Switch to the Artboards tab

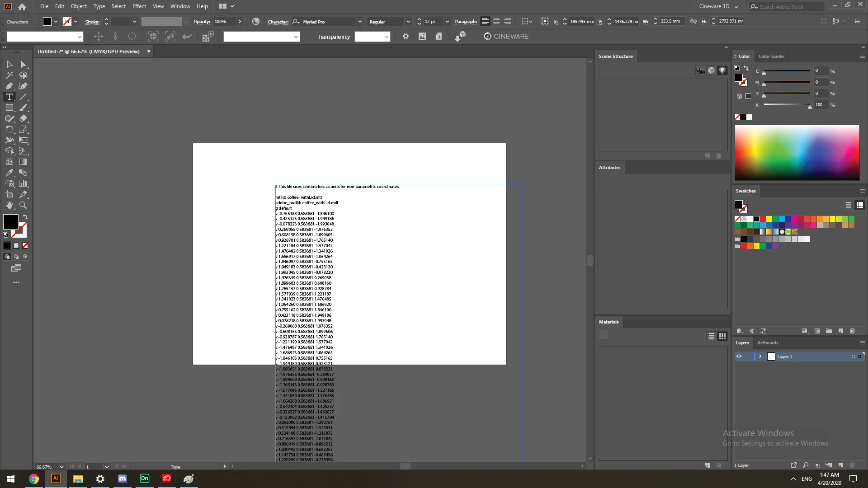coord(768,343)
